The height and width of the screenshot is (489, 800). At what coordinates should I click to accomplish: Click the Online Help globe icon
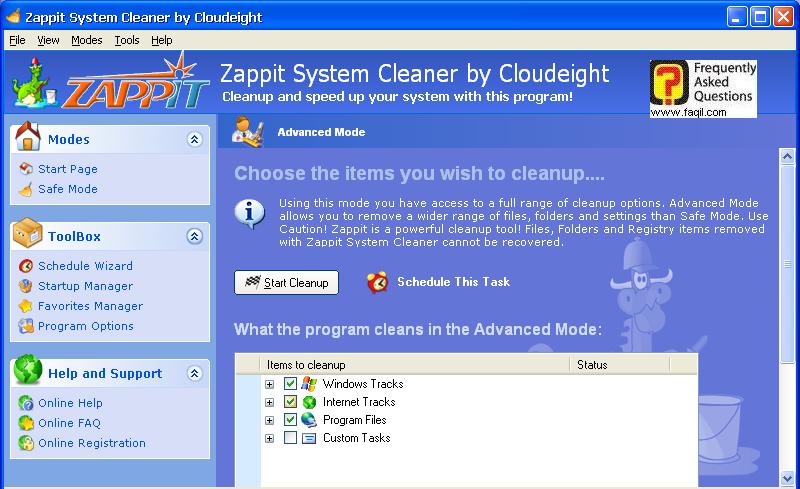coord(26,403)
